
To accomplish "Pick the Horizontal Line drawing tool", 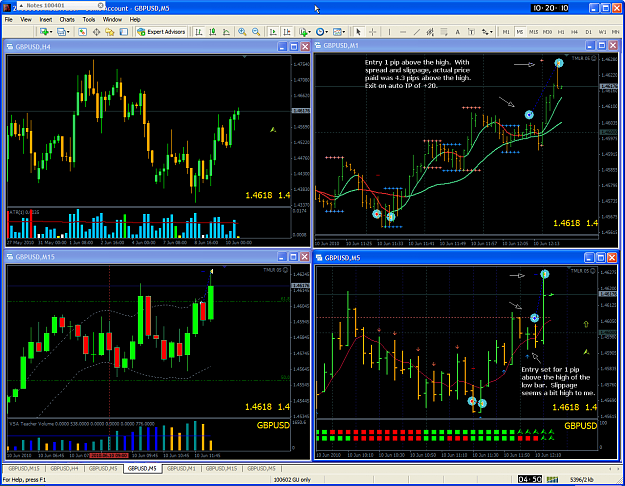I will click(x=403, y=32).
